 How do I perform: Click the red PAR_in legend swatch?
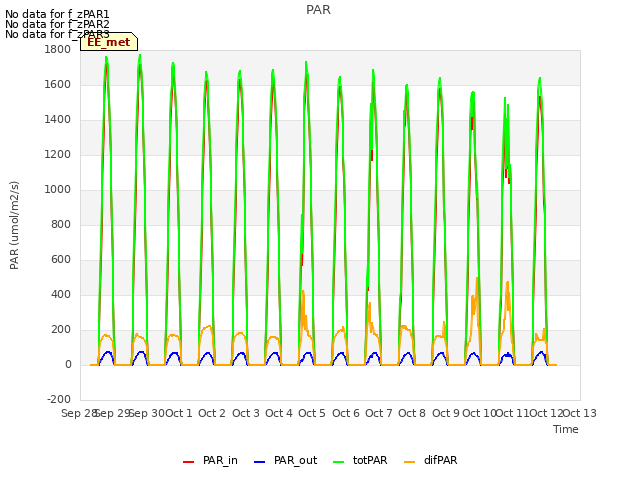coord(189,462)
